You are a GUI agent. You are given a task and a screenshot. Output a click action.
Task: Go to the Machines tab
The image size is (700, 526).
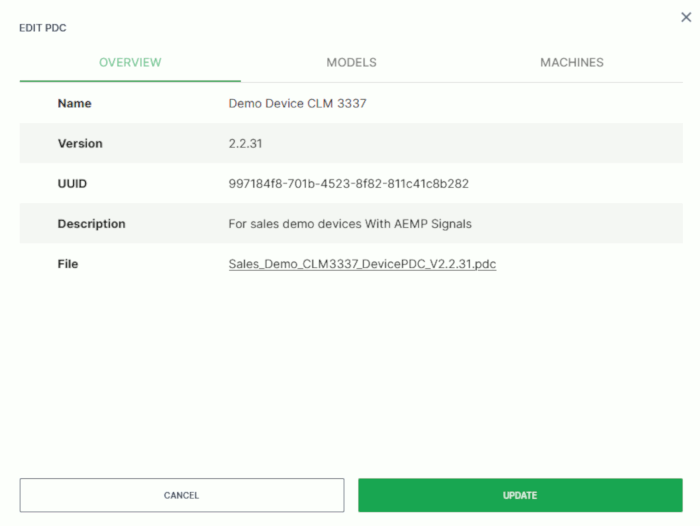pyautogui.click(x=571, y=62)
